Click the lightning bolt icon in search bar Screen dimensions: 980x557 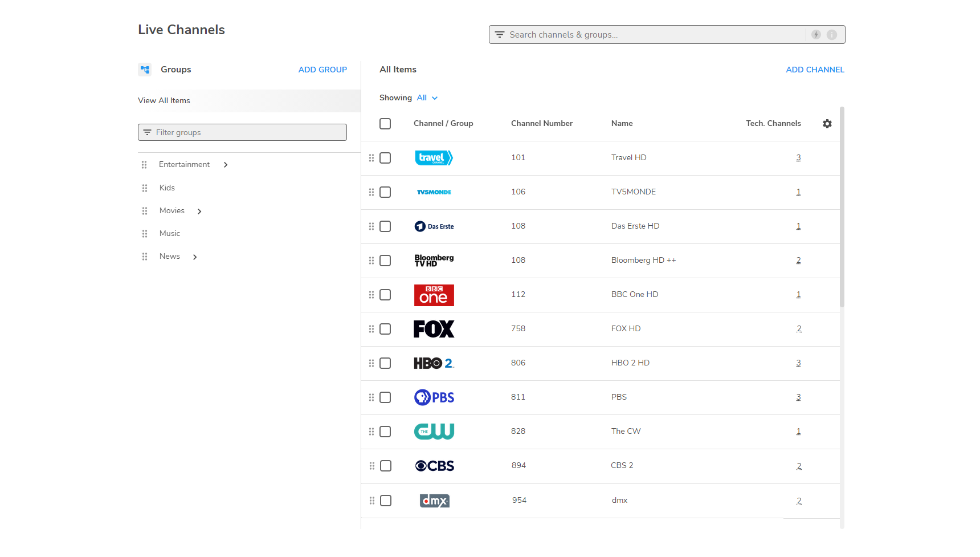click(x=816, y=35)
